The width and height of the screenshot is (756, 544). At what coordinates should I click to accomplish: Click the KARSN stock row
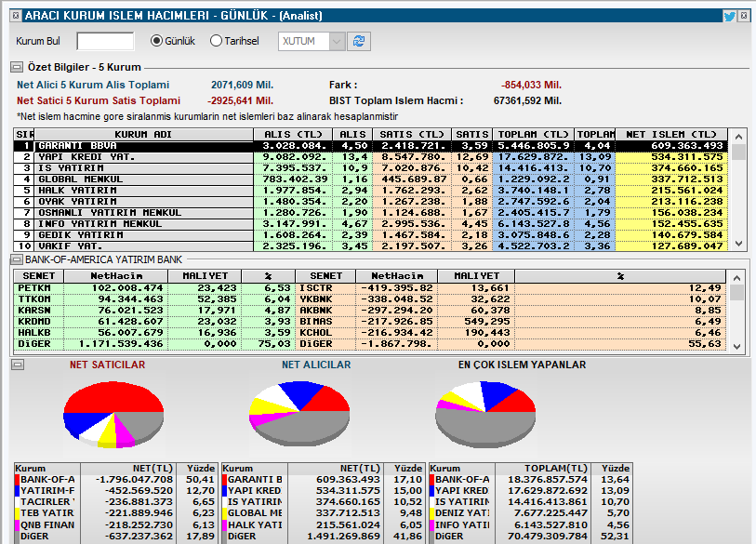point(154,310)
